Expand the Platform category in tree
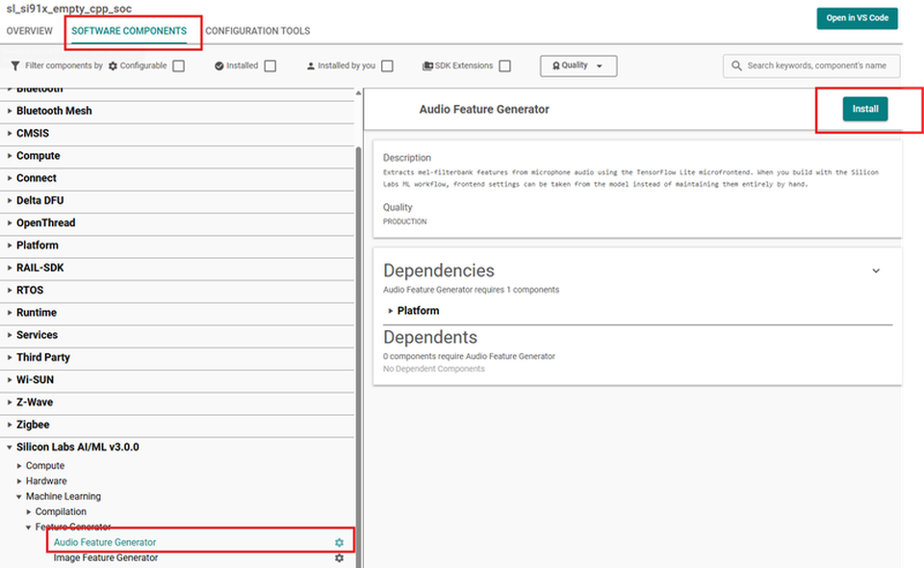This screenshot has height=568, width=924. (10, 245)
